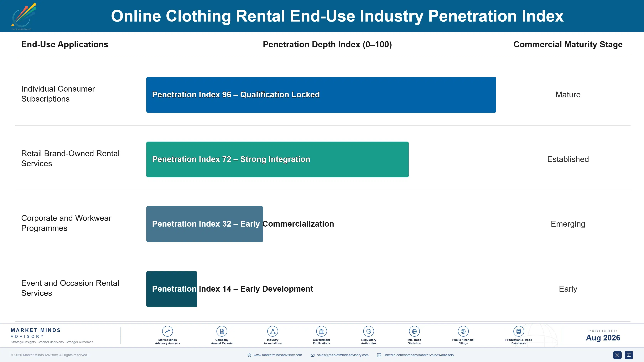
Task: Click the Production & Trade Databases icon
Action: [518, 331]
